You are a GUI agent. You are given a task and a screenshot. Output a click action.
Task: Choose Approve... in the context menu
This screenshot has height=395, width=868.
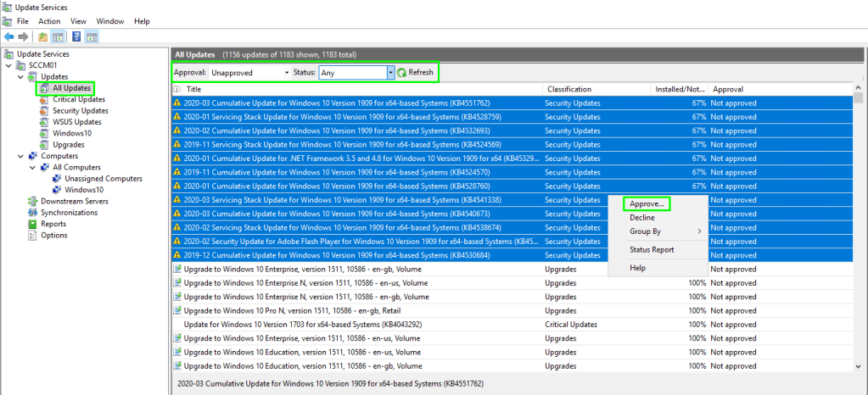[x=647, y=204]
